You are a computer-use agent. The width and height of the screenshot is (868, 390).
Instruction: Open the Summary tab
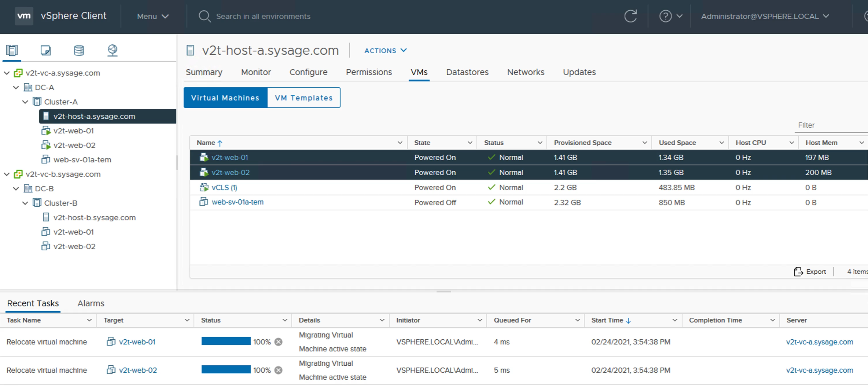click(204, 72)
